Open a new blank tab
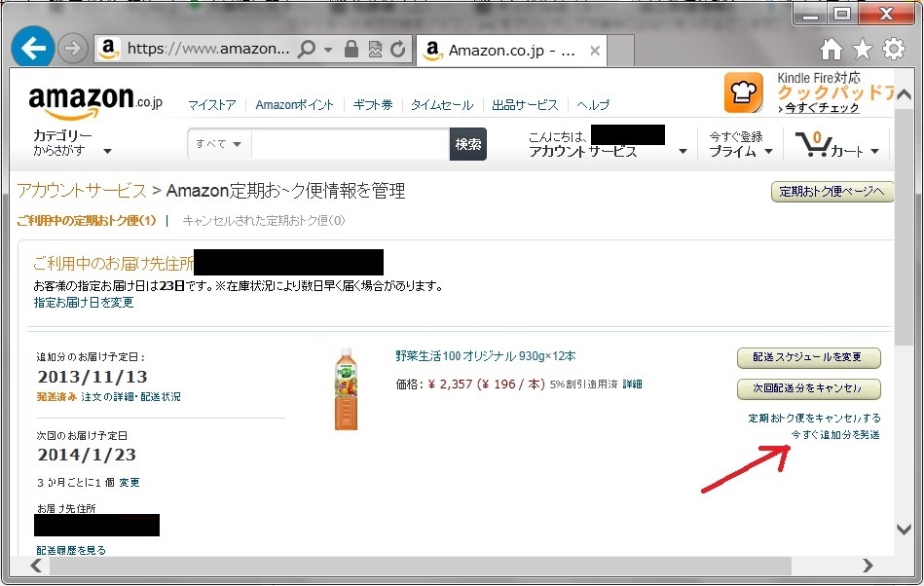Image resolution: width=924 pixels, height=586 pixels. pos(620,51)
